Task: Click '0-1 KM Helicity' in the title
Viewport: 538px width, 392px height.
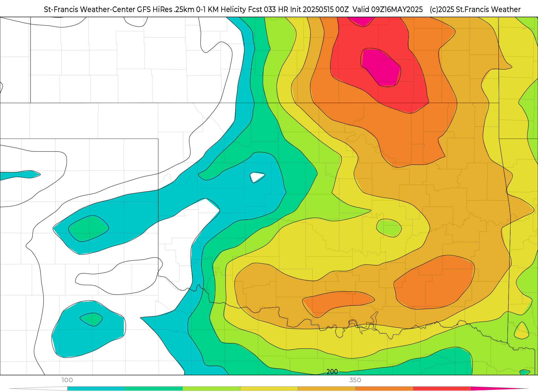Action: pyautogui.click(x=221, y=10)
